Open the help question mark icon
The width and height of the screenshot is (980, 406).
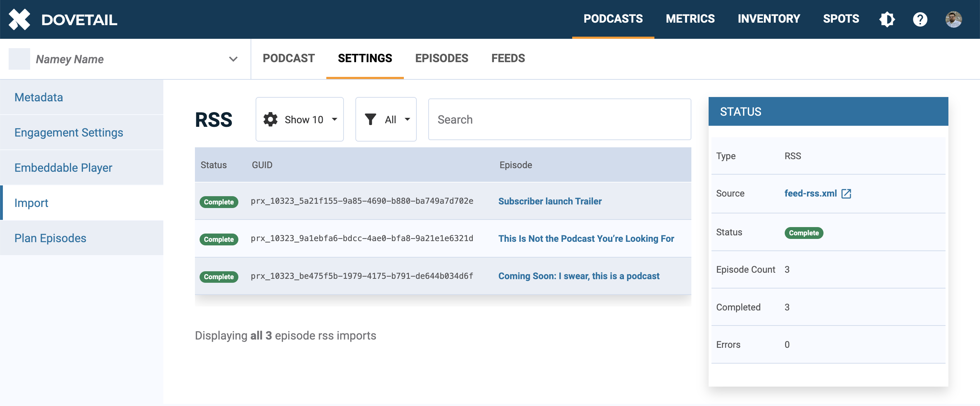pos(920,19)
